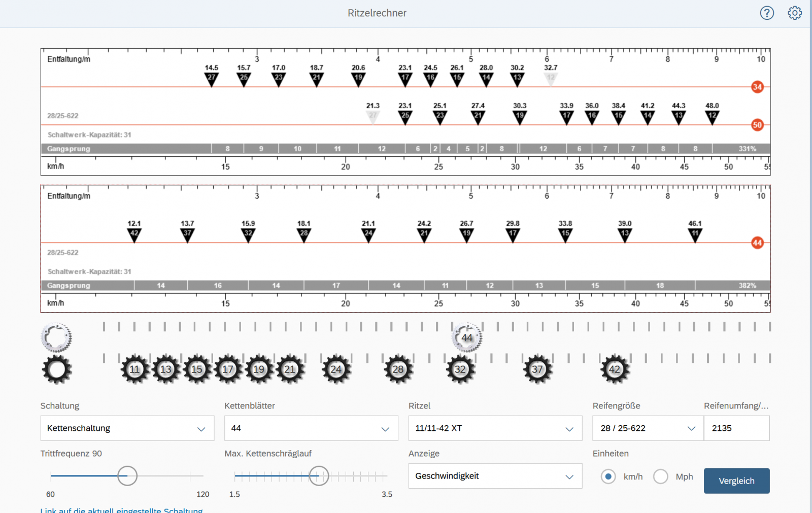This screenshot has height=513, width=812.
Task: Click the empty chainring icon at left
Action: pyautogui.click(x=56, y=337)
